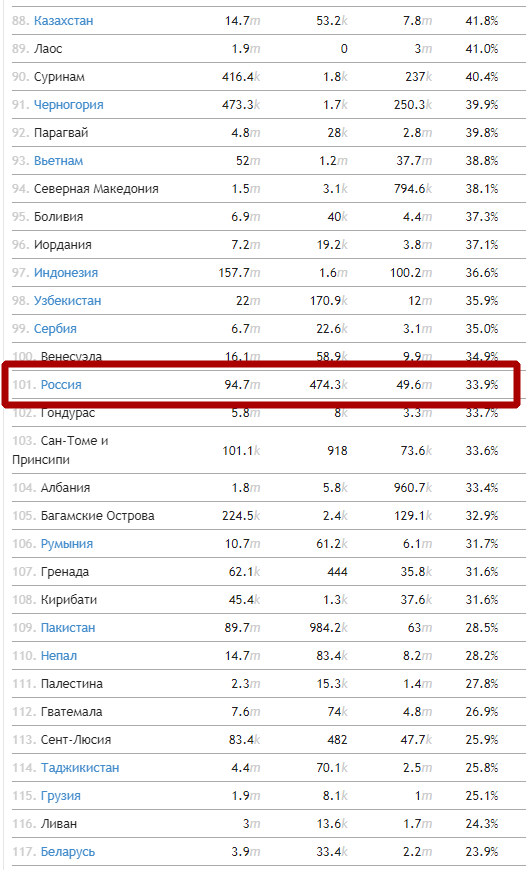
Task: Open the Беларусь country link
Action: pyautogui.click(x=68, y=852)
